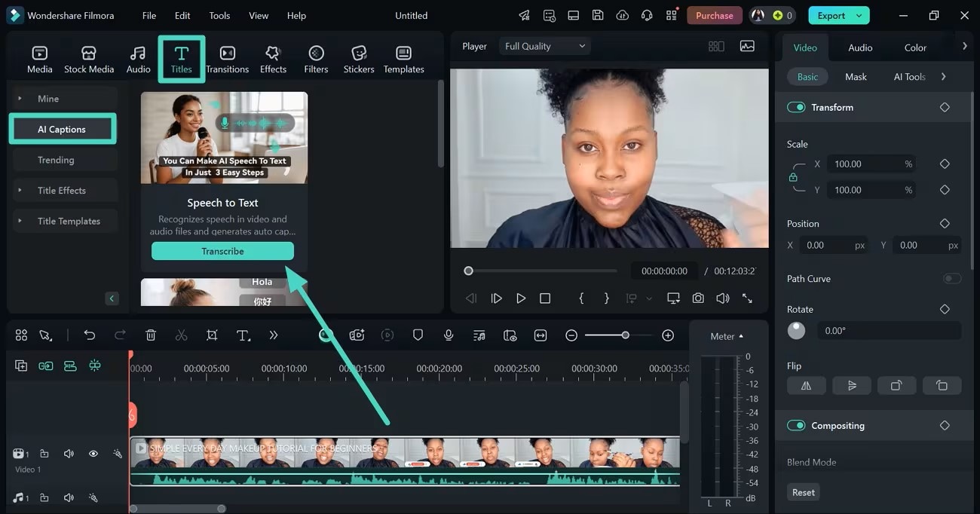This screenshot has height=514, width=980.
Task: Disable the Compositing toggle
Action: [796, 425]
